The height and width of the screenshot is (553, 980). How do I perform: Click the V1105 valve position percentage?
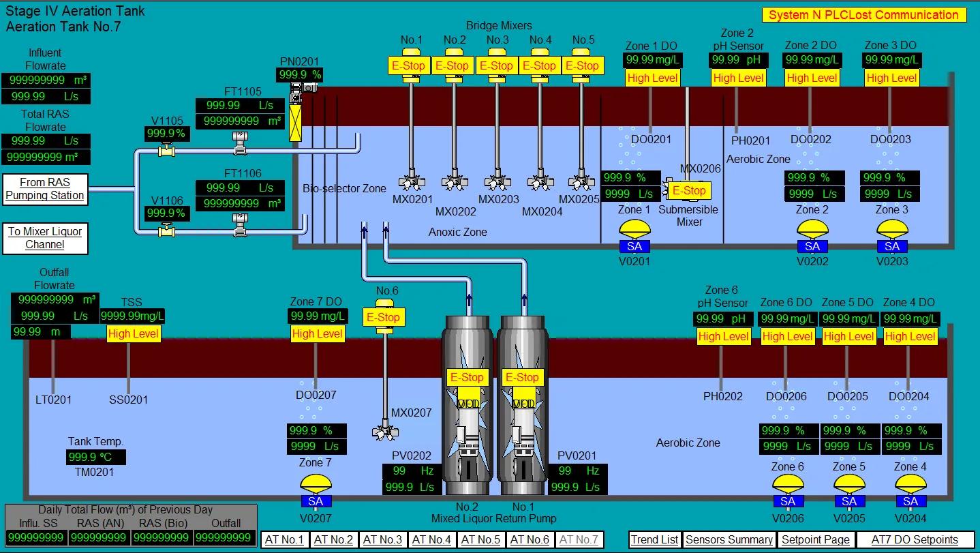pos(166,134)
